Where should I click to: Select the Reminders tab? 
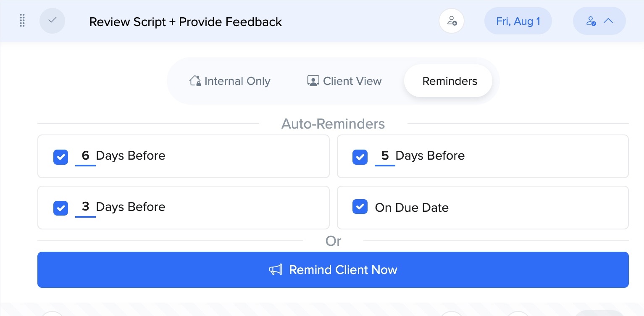pyautogui.click(x=449, y=81)
